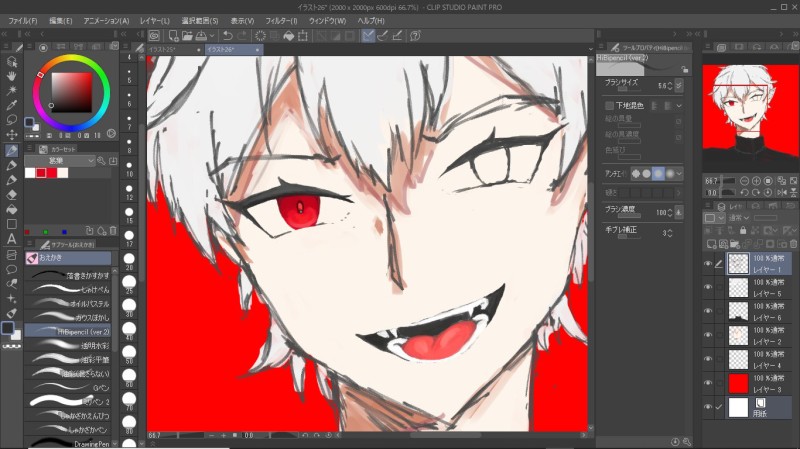Click lock layer icon in Layer panel
This screenshot has height=449, width=800.
coord(743,231)
